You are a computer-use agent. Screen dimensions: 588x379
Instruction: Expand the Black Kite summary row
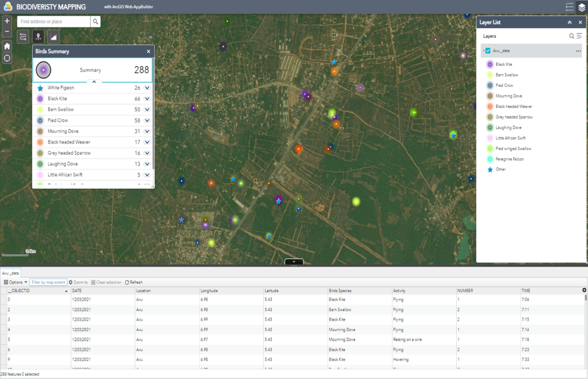[x=147, y=98]
